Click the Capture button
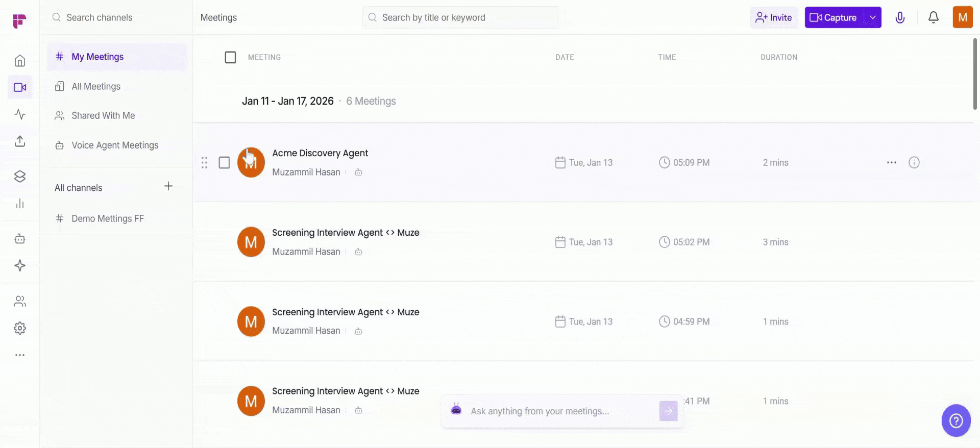This screenshot has width=980, height=448. click(x=835, y=17)
